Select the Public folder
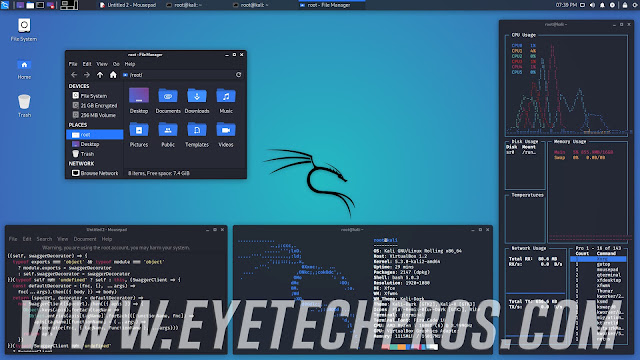 point(168,134)
